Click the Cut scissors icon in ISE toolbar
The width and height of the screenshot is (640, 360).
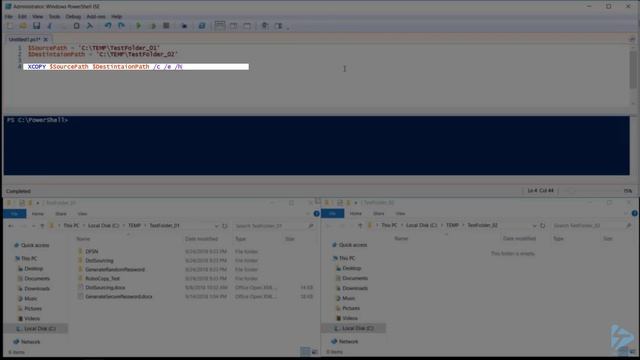point(50,26)
